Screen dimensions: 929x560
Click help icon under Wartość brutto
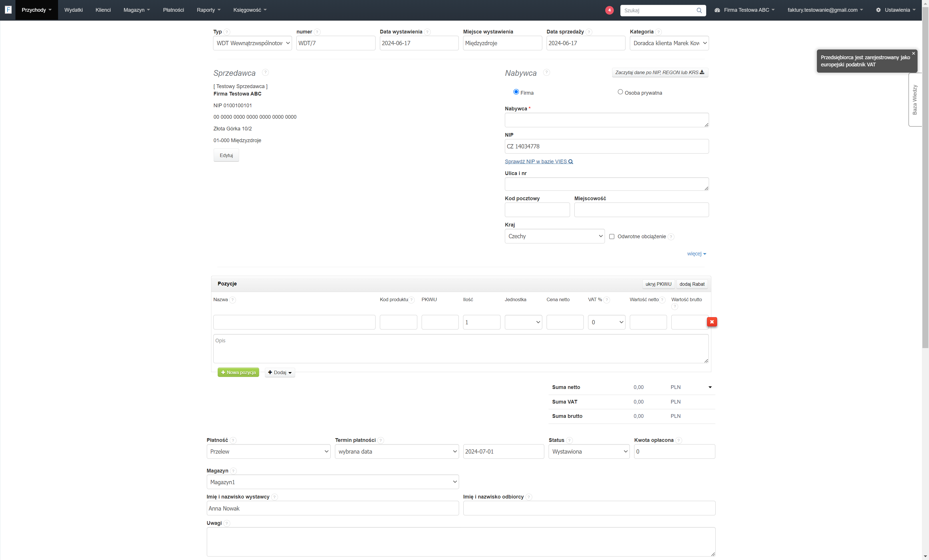point(675,307)
